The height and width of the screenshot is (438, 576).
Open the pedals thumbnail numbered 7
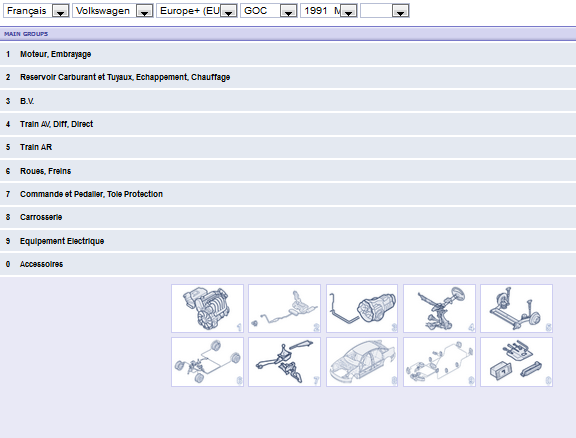point(284,362)
